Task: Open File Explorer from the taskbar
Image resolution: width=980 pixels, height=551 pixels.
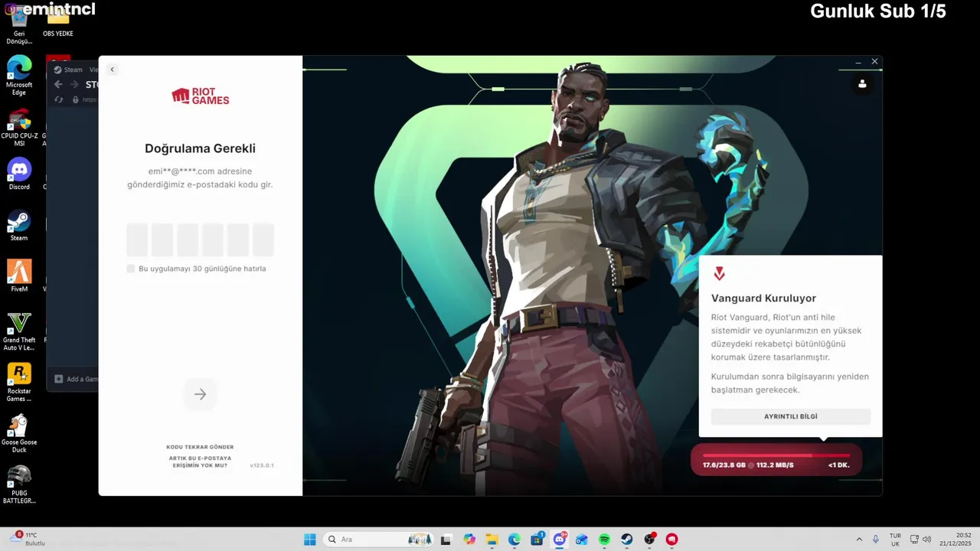Action: [492, 540]
